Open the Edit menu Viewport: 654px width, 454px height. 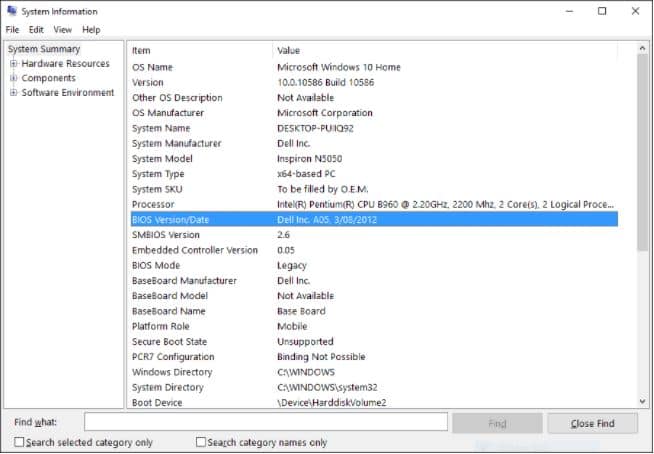[x=36, y=30]
